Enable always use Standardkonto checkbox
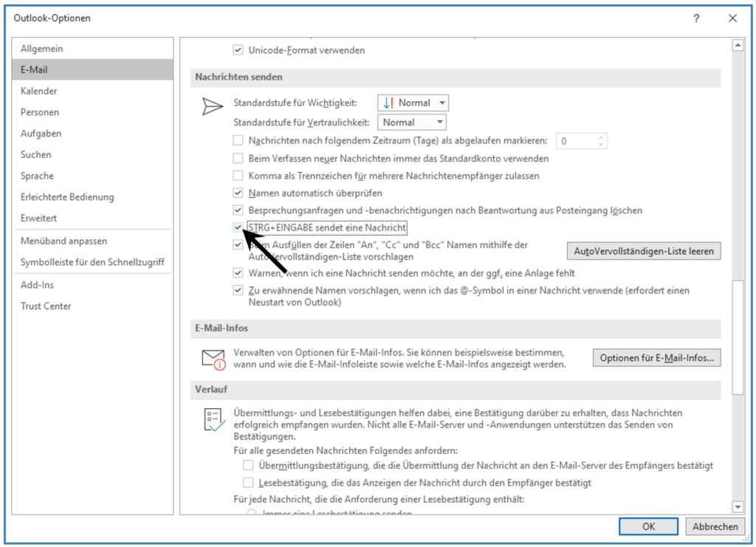This screenshot has width=756, height=547. pos(238,158)
